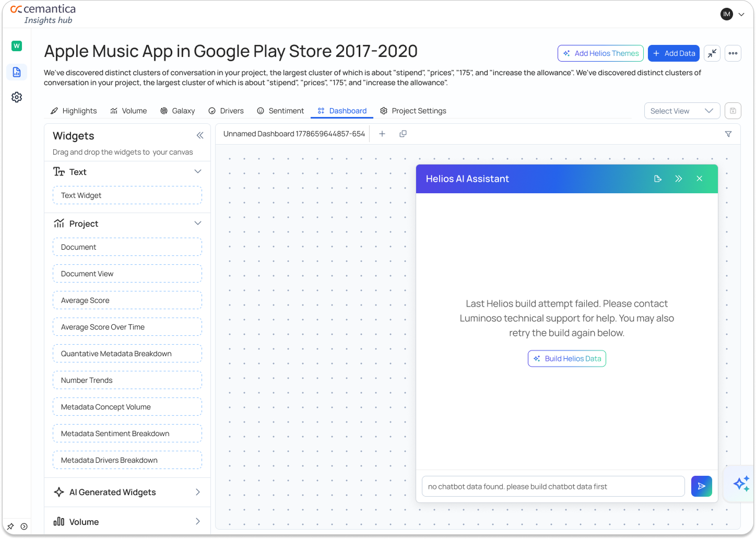
Task: Switch to the Highlights tab
Action: [74, 111]
